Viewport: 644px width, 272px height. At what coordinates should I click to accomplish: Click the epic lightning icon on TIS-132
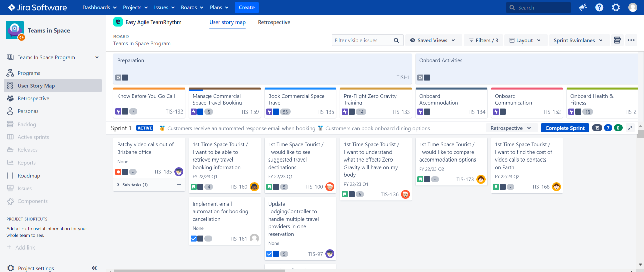[x=118, y=111]
